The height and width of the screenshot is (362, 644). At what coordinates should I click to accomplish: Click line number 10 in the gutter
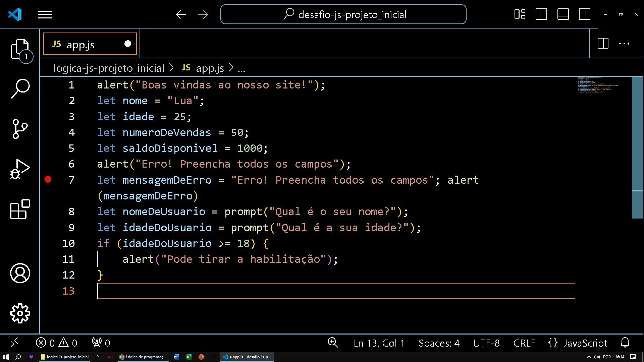pos(68,243)
